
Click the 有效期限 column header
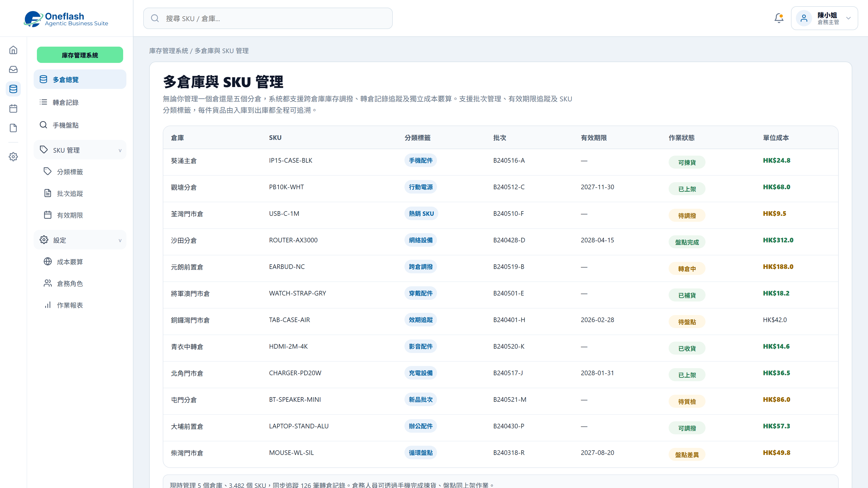click(594, 138)
